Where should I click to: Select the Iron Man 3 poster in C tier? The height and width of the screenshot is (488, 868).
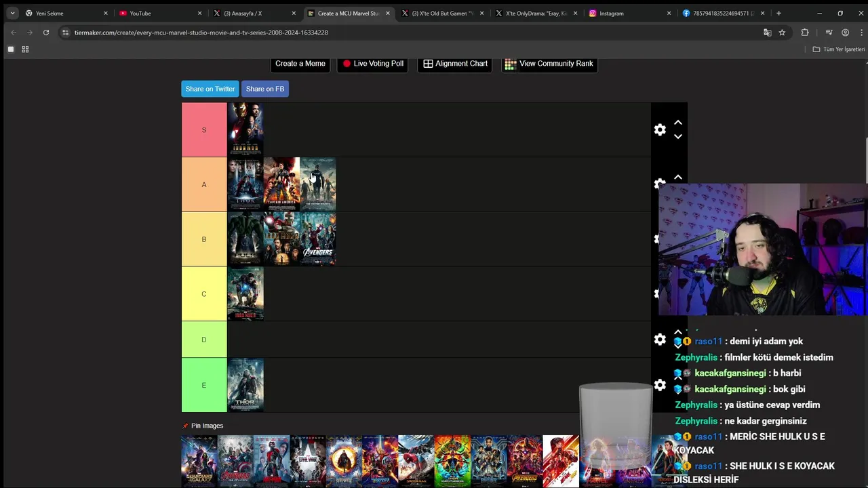(245, 293)
